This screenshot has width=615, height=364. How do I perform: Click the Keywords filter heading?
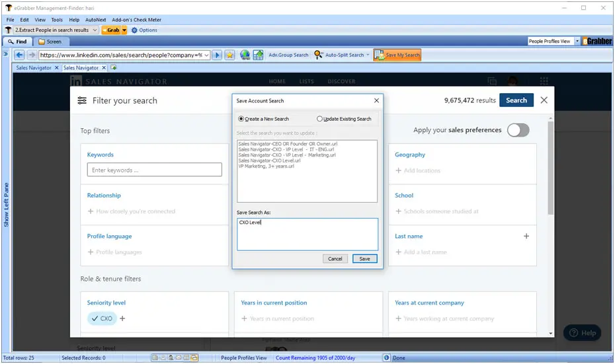click(x=101, y=155)
